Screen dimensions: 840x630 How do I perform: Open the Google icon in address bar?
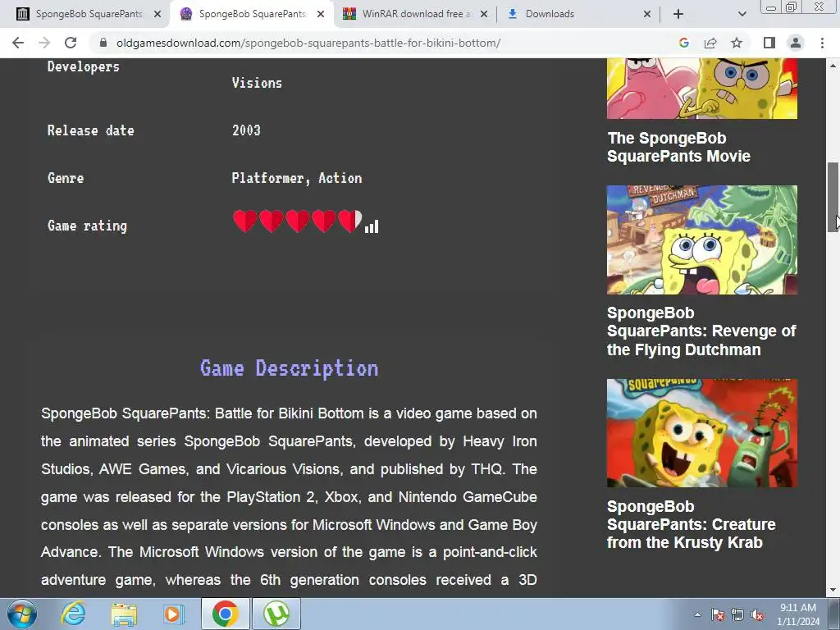point(683,43)
